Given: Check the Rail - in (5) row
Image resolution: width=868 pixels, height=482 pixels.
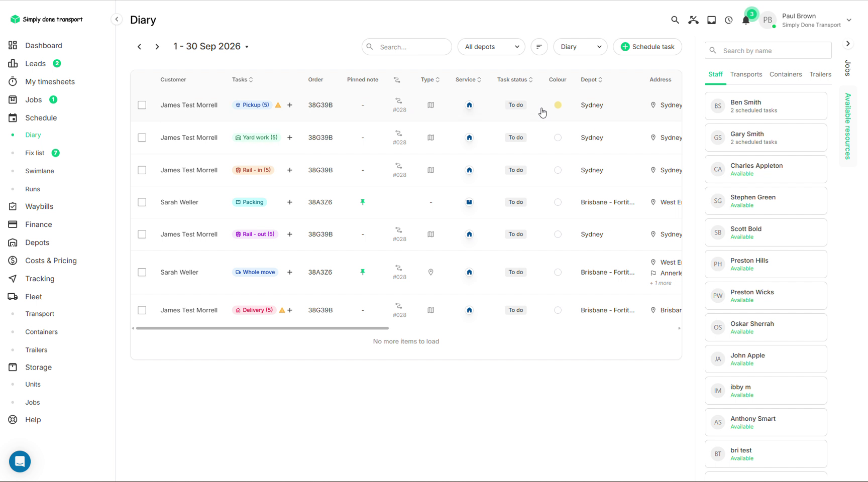Looking at the screenshot, I should [142, 170].
